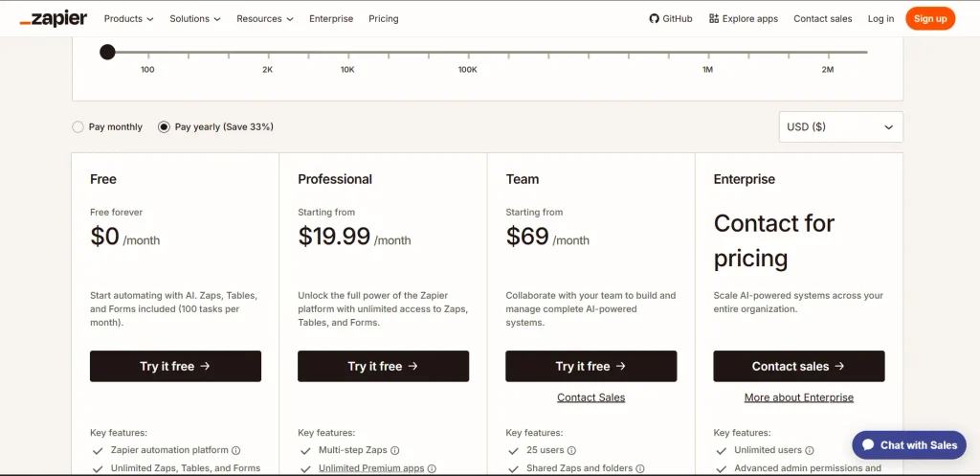Image resolution: width=980 pixels, height=476 pixels.
Task: Select Pay yearly (Save 33%) option
Action: point(164,127)
